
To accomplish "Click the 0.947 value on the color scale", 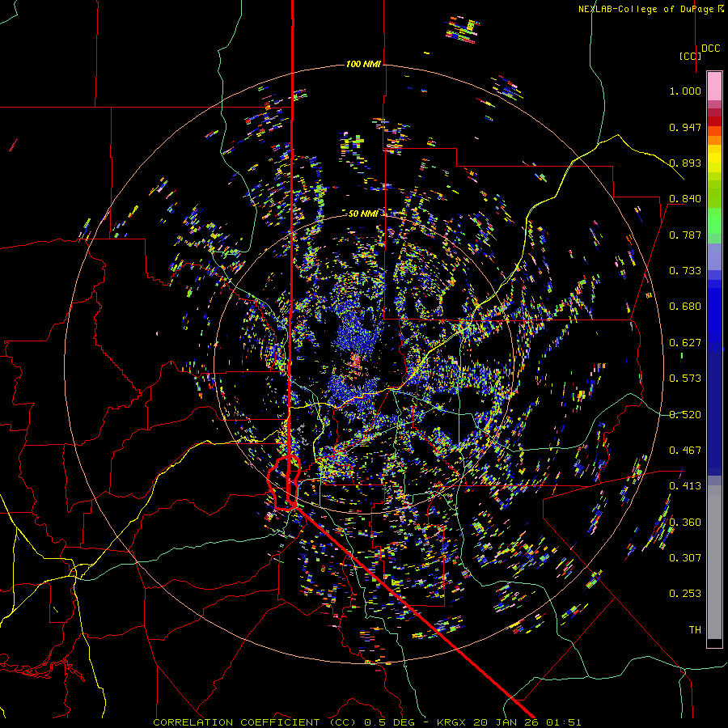I will (x=685, y=127).
